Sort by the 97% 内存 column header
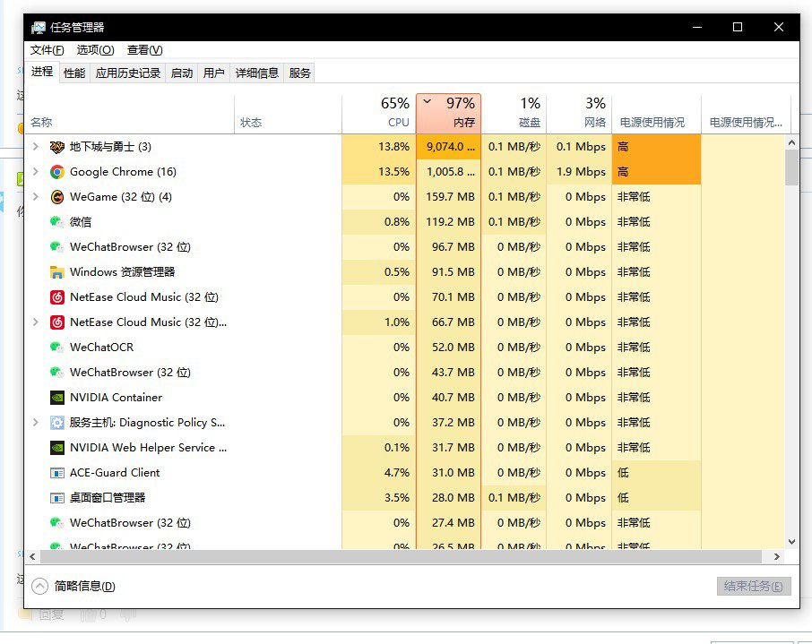This screenshot has height=644, width=812. click(x=448, y=114)
